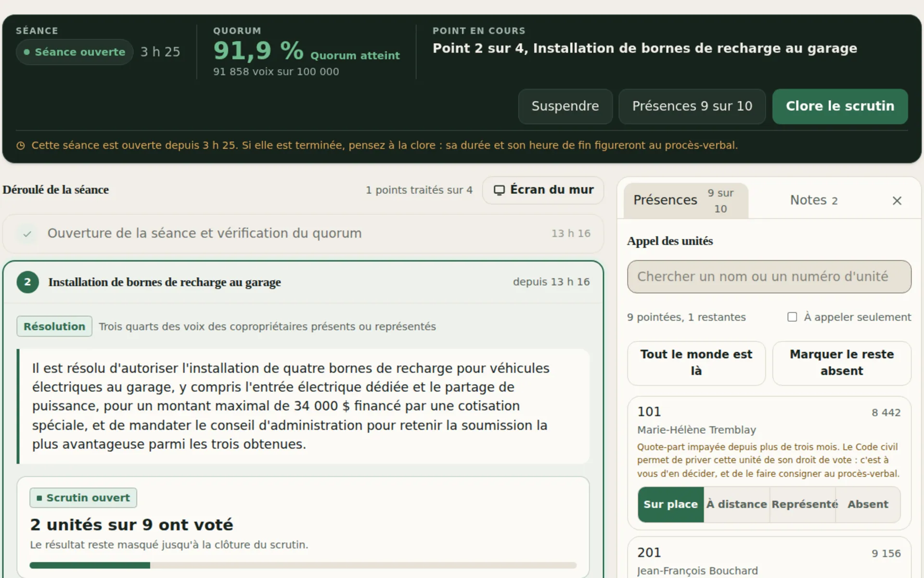Click the 91,9 % quorum value
The height and width of the screenshot is (578, 924).
click(258, 51)
